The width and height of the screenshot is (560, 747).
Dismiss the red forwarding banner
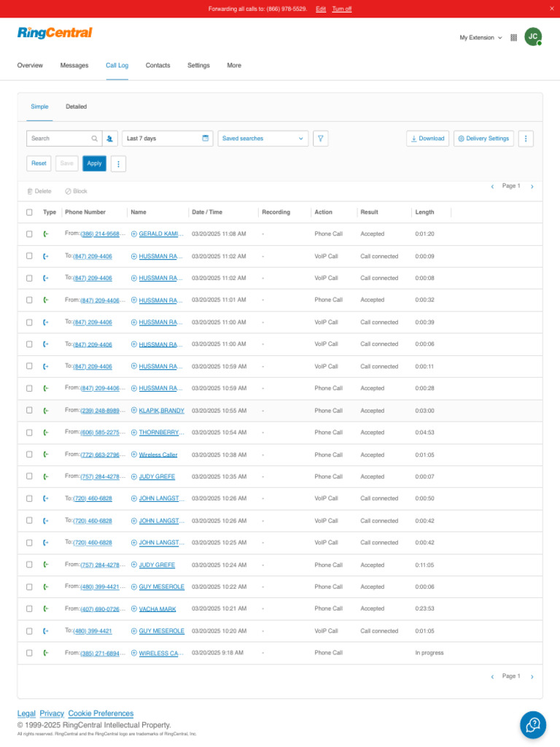552,9
